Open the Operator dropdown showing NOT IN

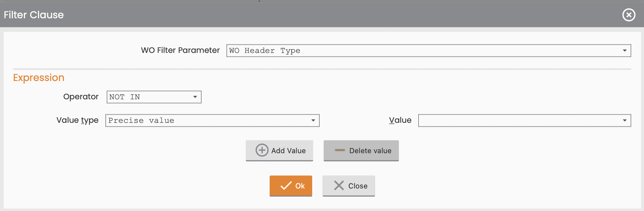(154, 97)
